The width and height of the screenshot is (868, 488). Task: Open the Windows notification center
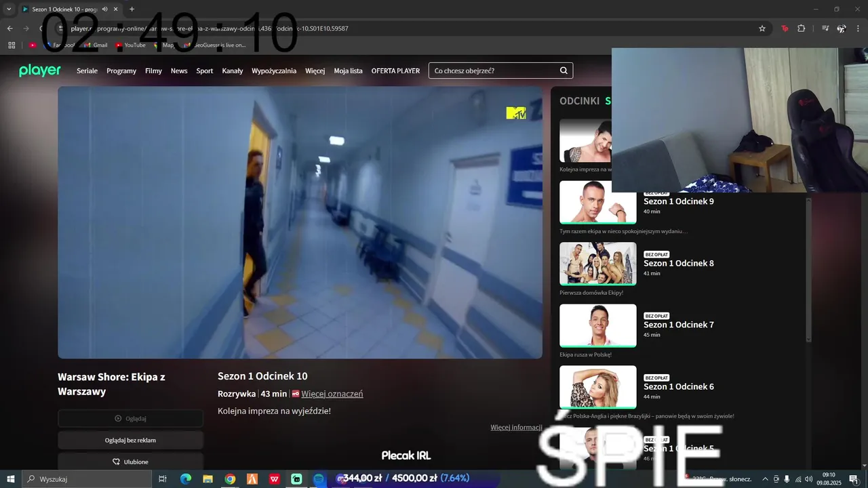[854, 479]
